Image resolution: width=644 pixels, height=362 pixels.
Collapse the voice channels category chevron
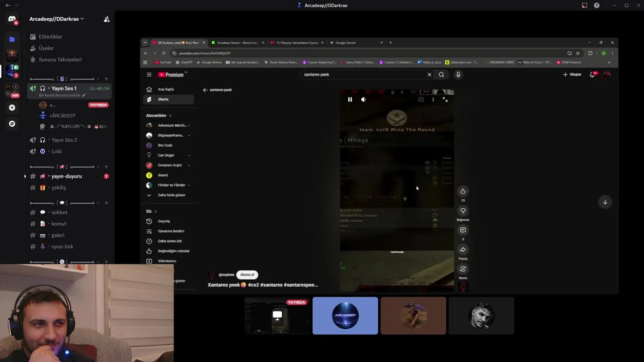coord(98,79)
